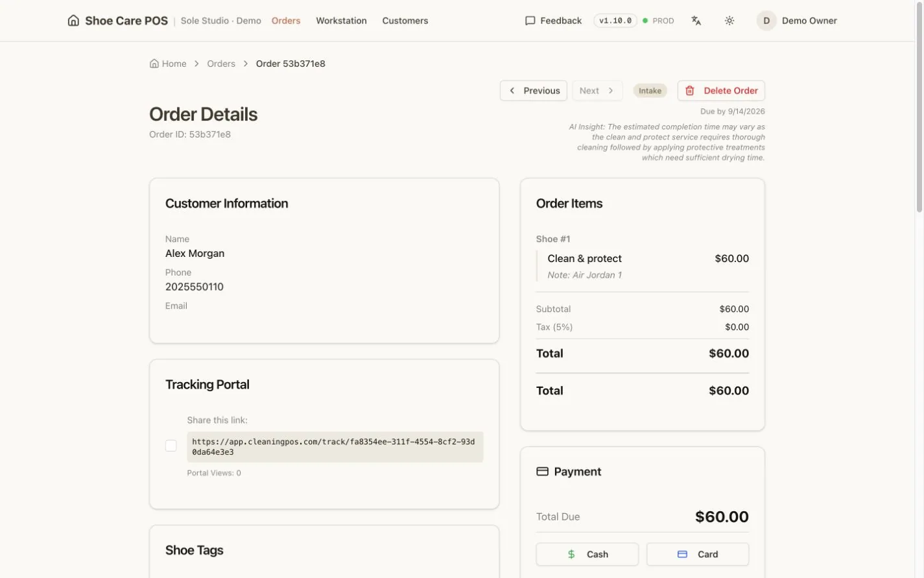924x578 pixels.
Task: Pay with Cash
Action: [587, 554]
